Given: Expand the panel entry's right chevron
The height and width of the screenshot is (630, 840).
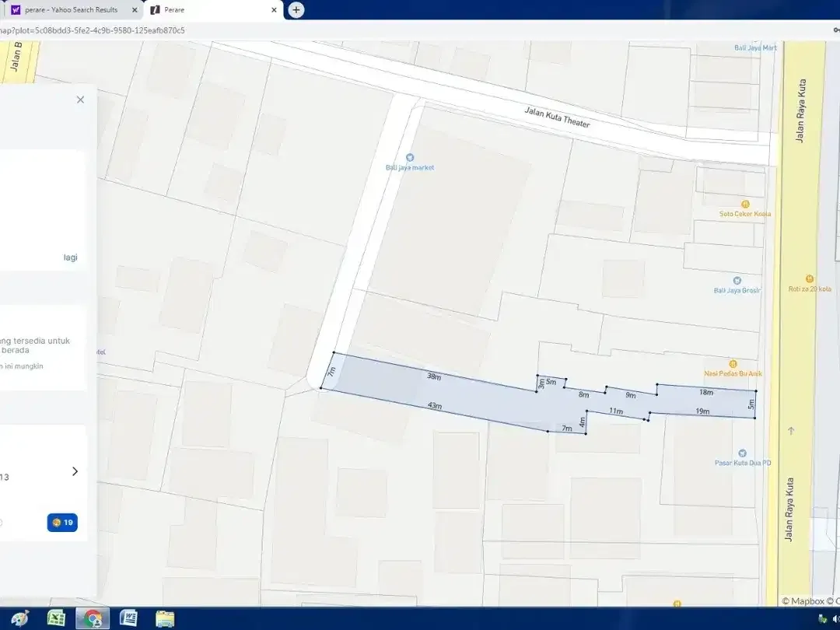Looking at the screenshot, I should [x=75, y=471].
